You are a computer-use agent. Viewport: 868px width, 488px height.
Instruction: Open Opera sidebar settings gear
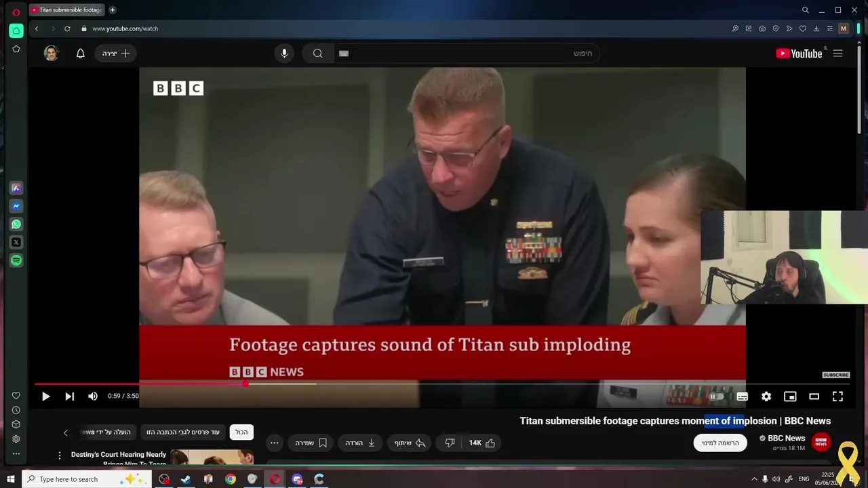click(16, 439)
